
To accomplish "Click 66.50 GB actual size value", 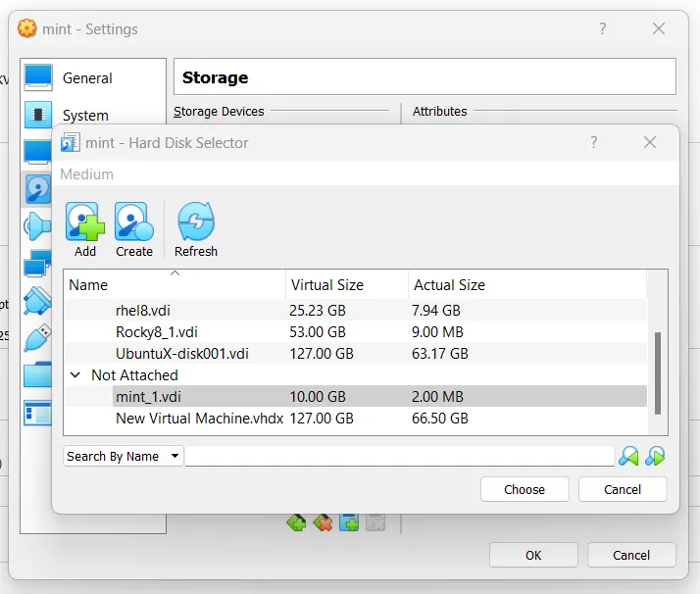I will pos(440,419).
